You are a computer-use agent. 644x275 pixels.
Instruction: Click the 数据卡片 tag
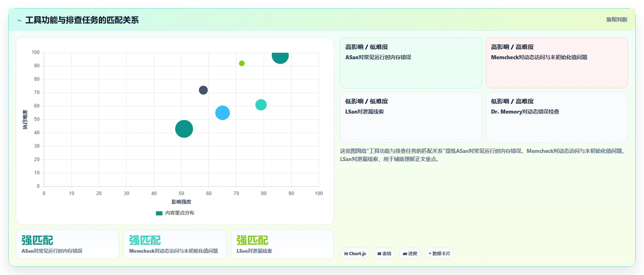pos(439,254)
